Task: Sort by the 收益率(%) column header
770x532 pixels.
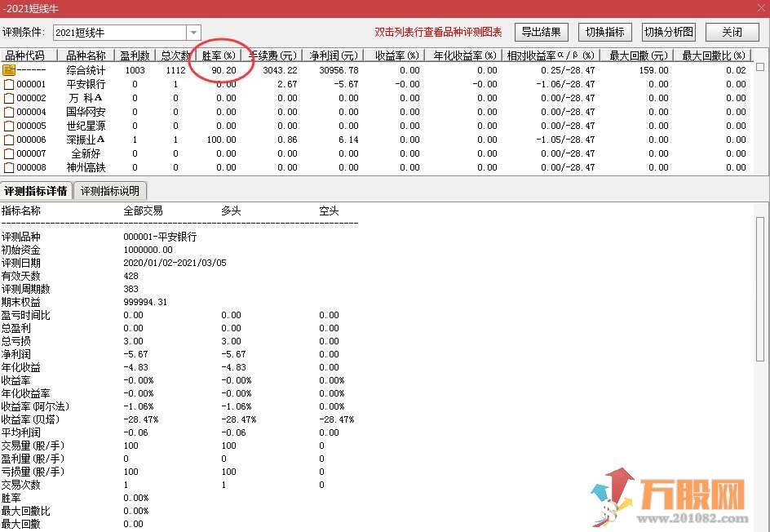Action: [394, 55]
